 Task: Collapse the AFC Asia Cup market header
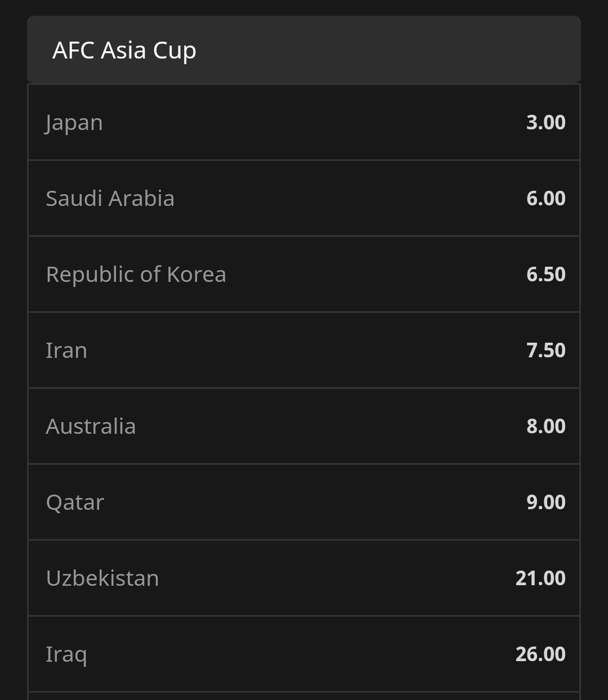pos(304,50)
